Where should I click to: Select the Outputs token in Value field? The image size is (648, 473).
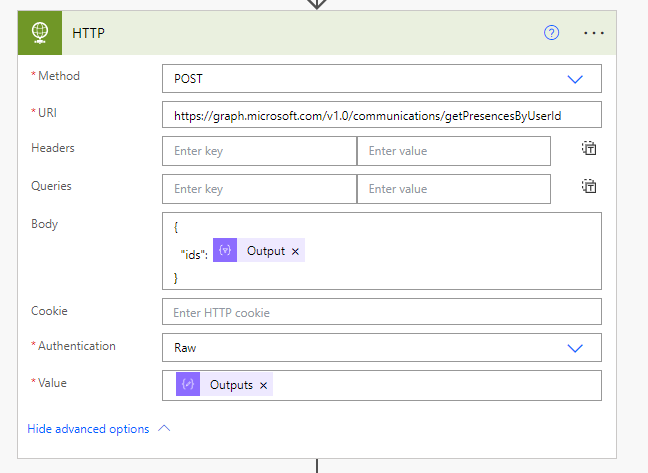click(230, 385)
